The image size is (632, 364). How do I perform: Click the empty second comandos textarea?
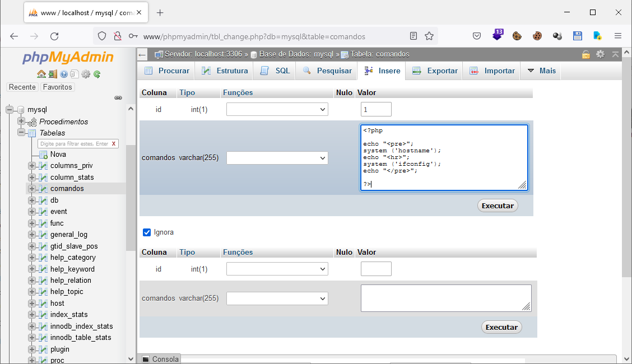pyautogui.click(x=446, y=298)
